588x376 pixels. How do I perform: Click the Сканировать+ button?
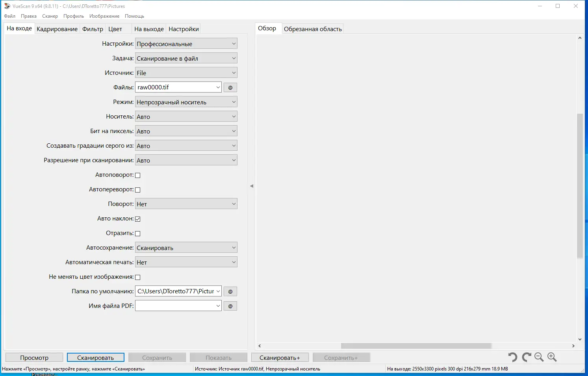[280, 357]
